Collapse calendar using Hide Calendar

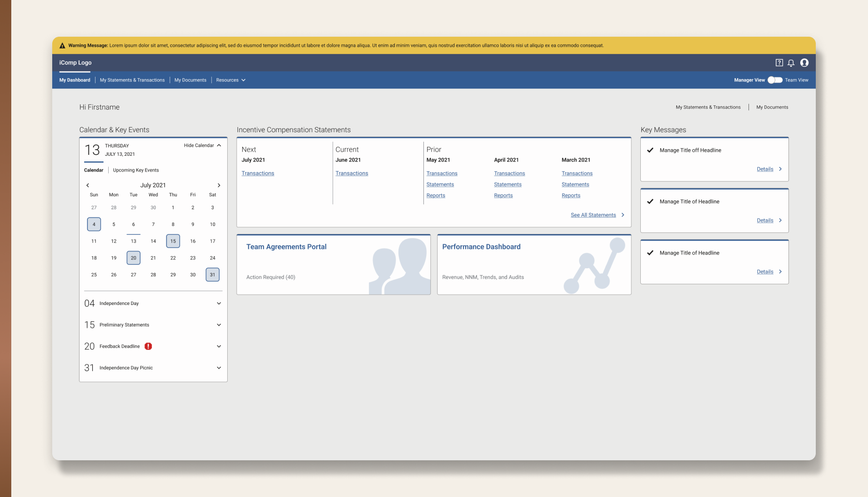pos(202,145)
